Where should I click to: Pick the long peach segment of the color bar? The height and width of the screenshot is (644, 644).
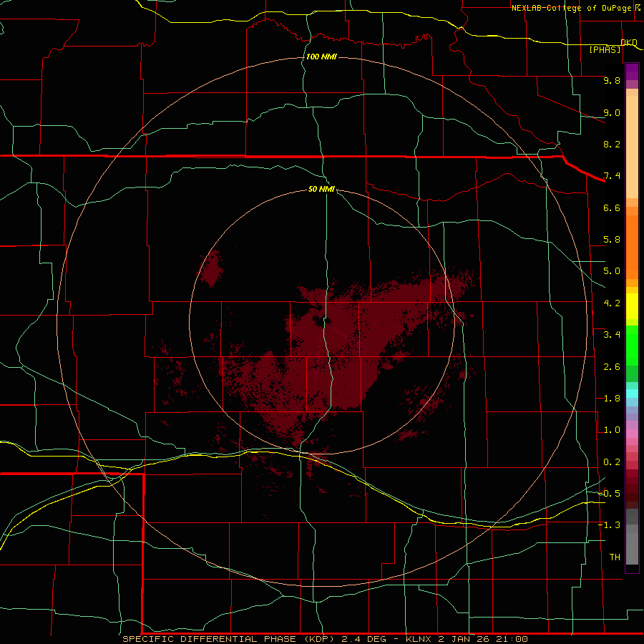[632, 147]
